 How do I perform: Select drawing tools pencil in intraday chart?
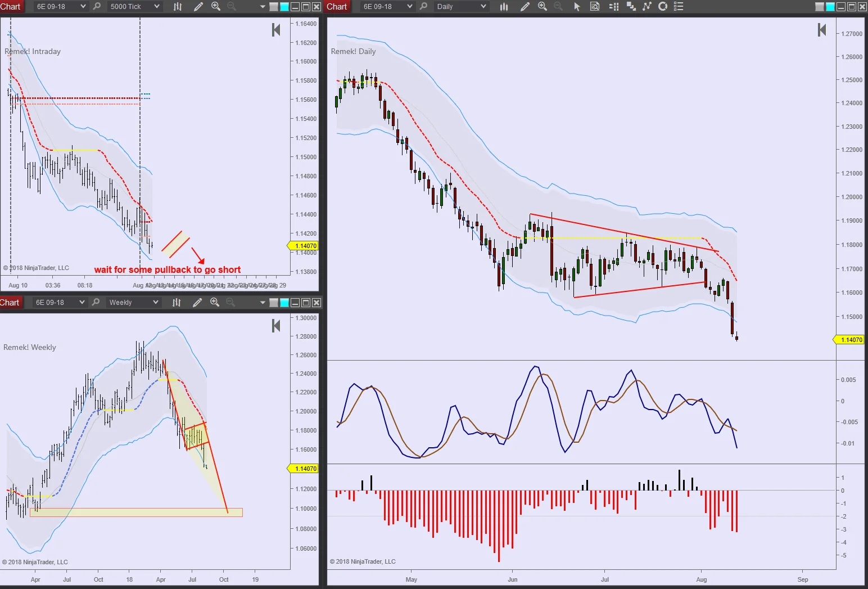point(198,7)
